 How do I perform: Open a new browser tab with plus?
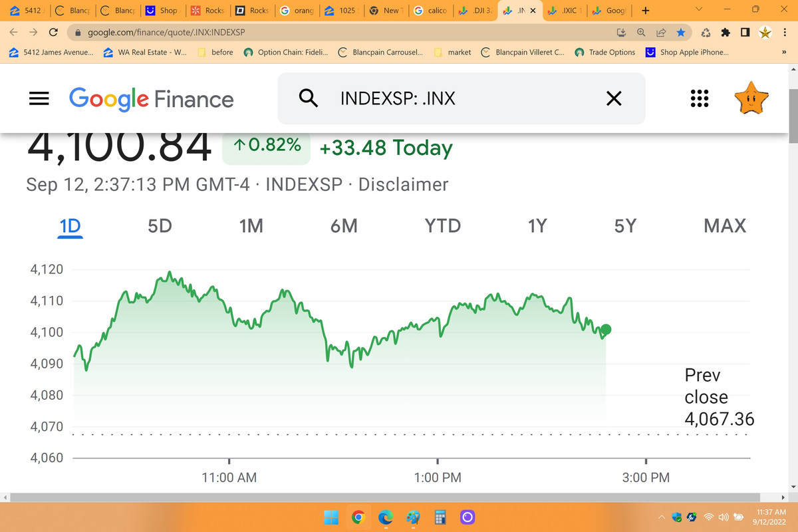(x=646, y=11)
